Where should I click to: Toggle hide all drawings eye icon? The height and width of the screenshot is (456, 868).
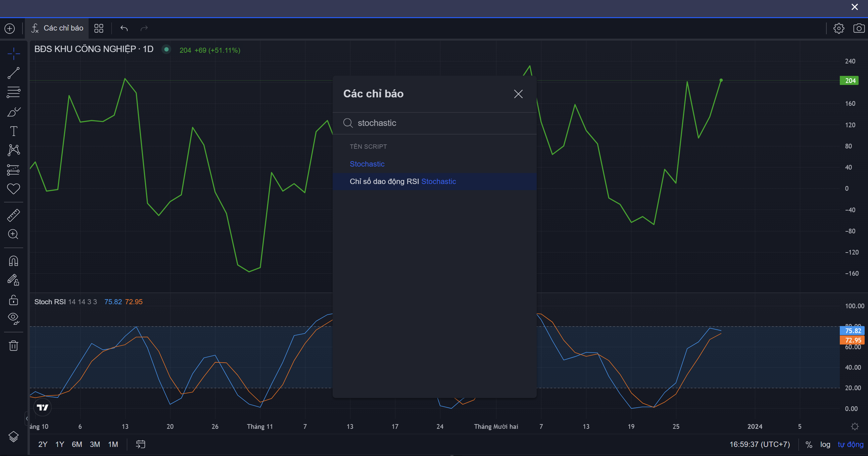click(x=13, y=318)
